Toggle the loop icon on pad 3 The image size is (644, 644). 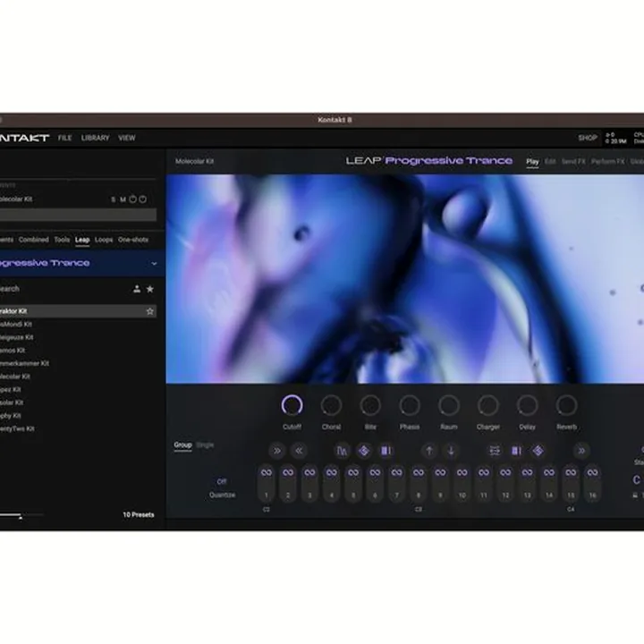pyautogui.click(x=309, y=472)
